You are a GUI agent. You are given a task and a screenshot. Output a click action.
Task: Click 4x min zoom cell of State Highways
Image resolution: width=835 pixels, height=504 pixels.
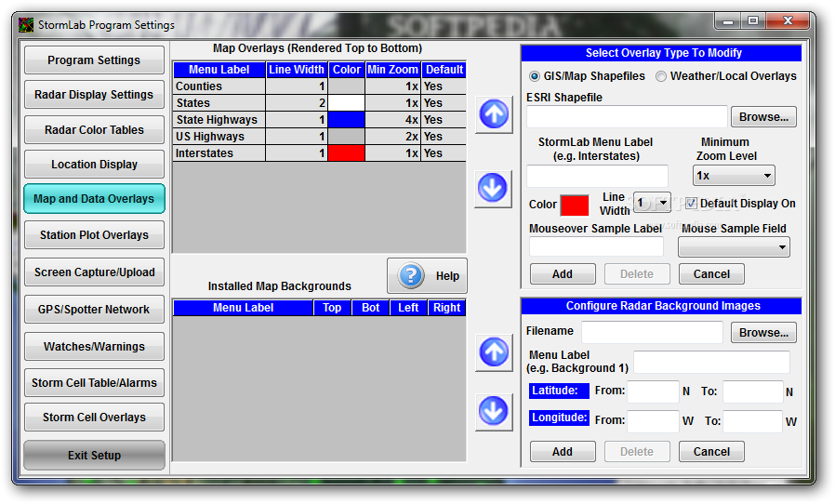click(x=392, y=120)
